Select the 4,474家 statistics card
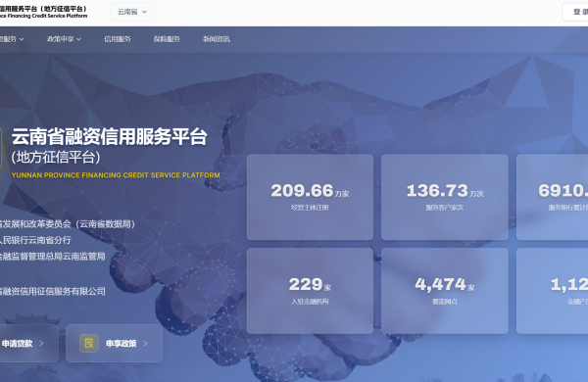The image size is (588, 382). (x=445, y=291)
